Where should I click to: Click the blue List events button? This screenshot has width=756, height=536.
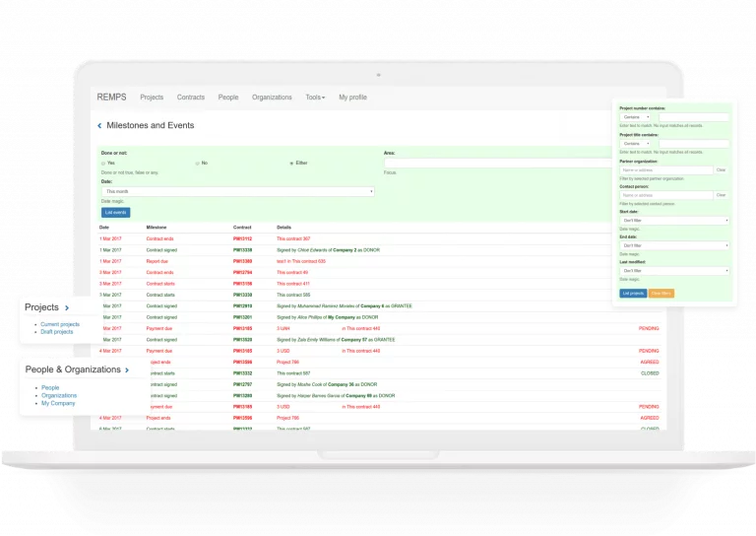(116, 212)
